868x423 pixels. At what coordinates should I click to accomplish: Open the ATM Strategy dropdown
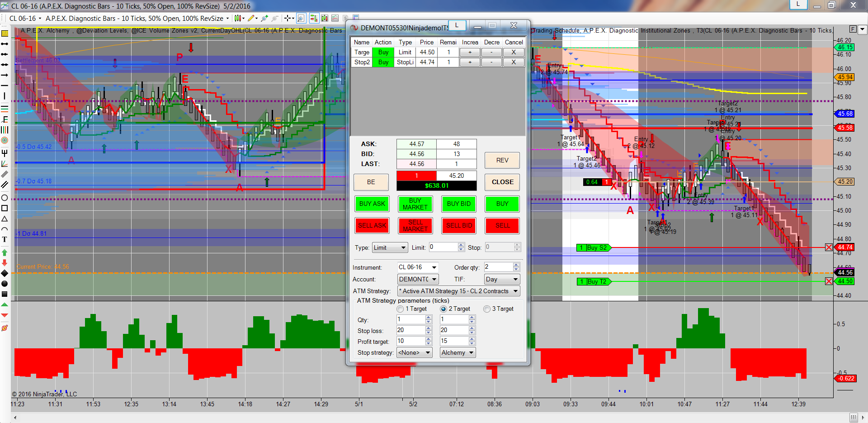tap(458, 291)
